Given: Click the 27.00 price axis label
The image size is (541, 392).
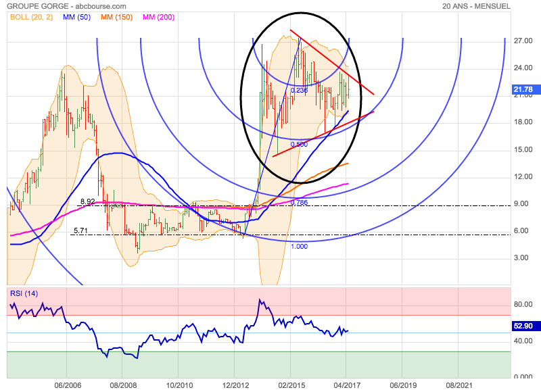Looking at the screenshot, I should 523,41.
